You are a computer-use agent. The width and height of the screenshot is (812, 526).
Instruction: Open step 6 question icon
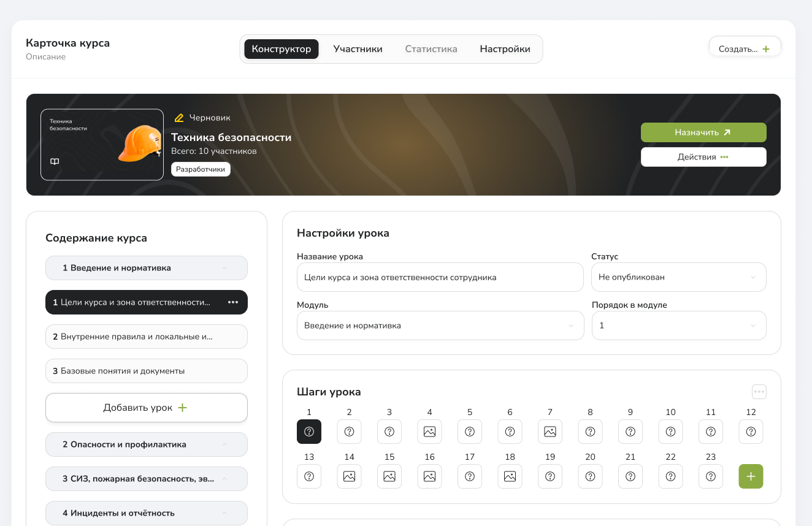coord(510,432)
